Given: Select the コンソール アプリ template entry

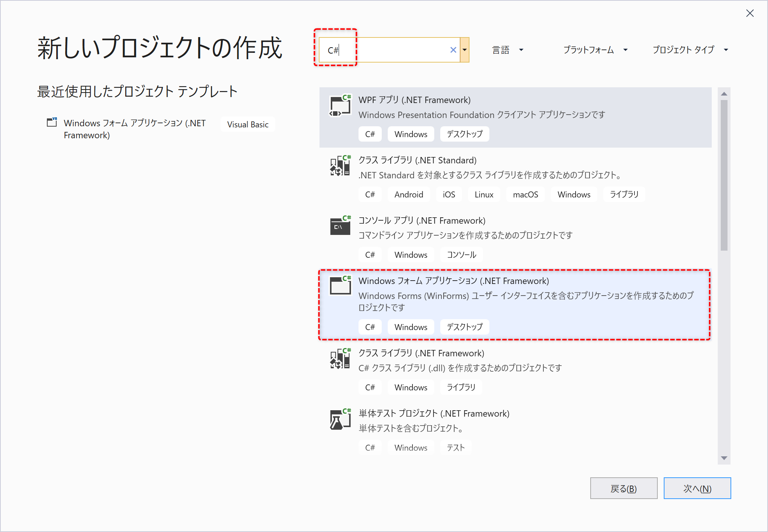Looking at the screenshot, I should (515, 238).
